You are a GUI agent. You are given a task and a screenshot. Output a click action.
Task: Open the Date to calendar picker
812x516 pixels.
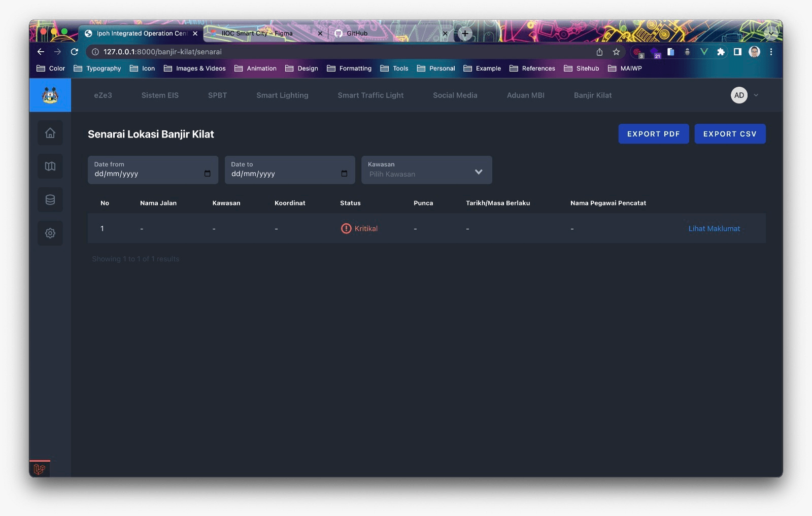pos(344,174)
